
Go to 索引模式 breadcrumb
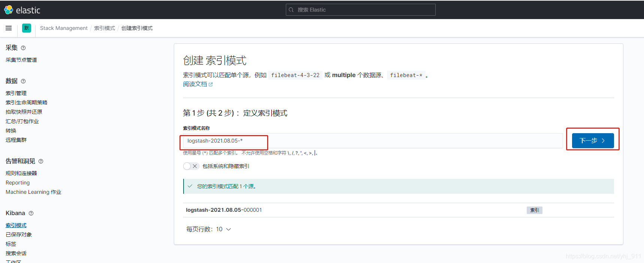[x=105, y=28]
